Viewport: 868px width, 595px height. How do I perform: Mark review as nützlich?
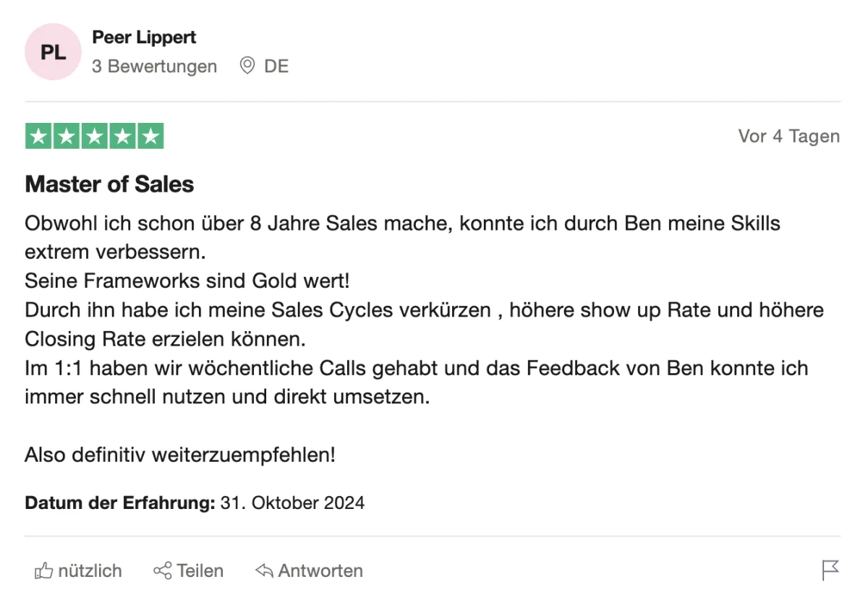point(78,570)
